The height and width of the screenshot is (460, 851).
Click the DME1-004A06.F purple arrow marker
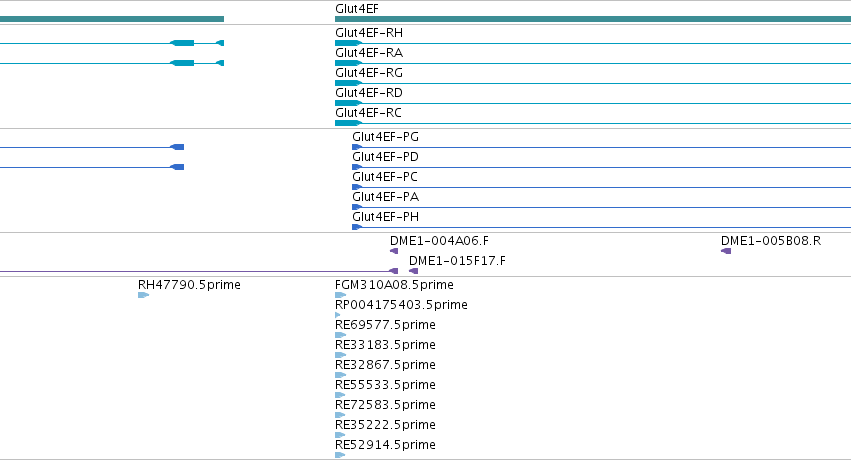[394, 251]
